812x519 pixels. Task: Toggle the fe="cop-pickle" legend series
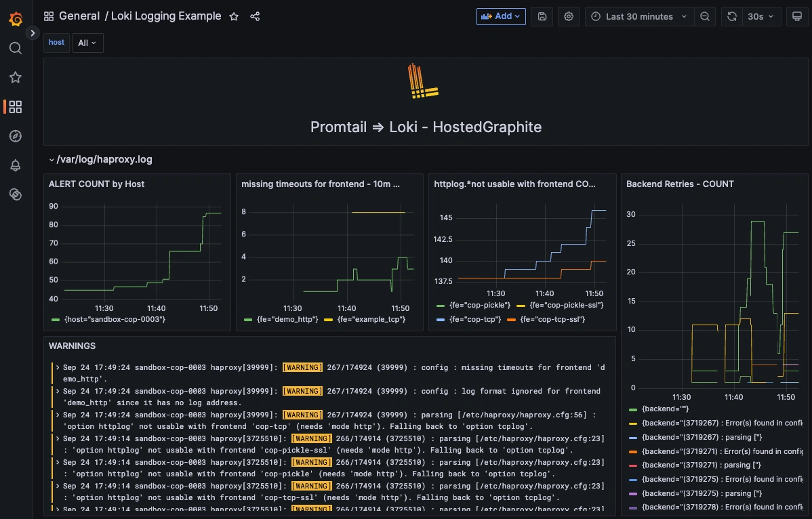click(479, 306)
